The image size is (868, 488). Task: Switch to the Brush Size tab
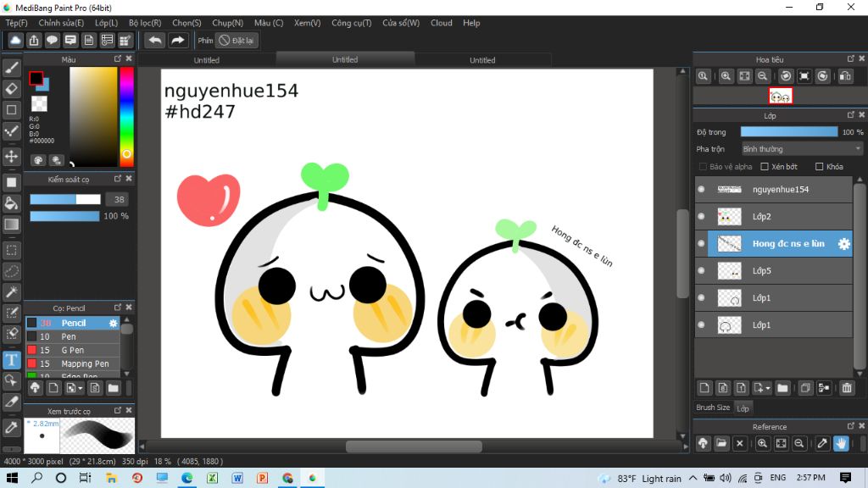pos(713,408)
